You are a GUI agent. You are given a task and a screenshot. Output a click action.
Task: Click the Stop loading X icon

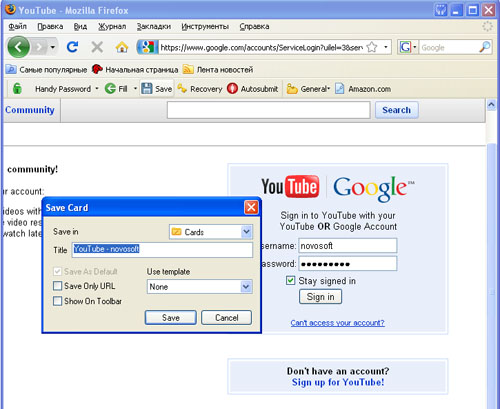pos(97,47)
